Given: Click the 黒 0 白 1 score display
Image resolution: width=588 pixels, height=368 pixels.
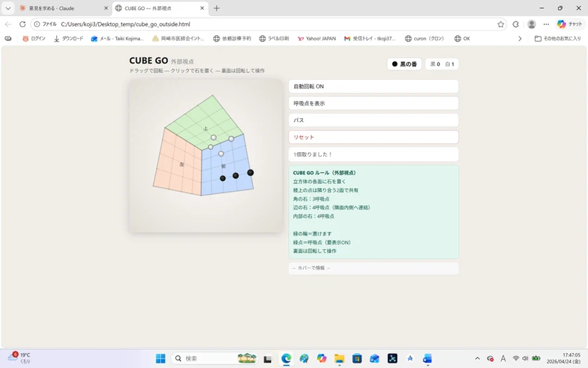Looking at the screenshot, I should pyautogui.click(x=442, y=64).
